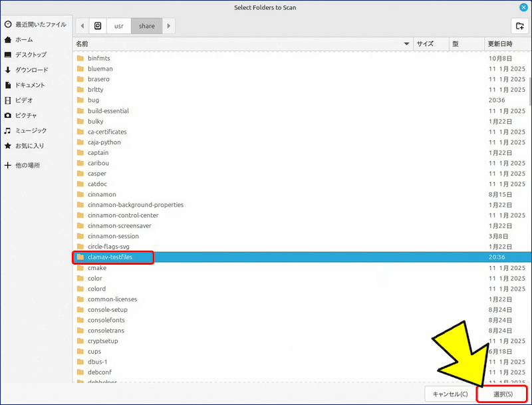Image resolution: width=532 pixels, height=405 pixels.
Task: Open Desktop (デスクトップ) sidebar location
Action: (26, 55)
